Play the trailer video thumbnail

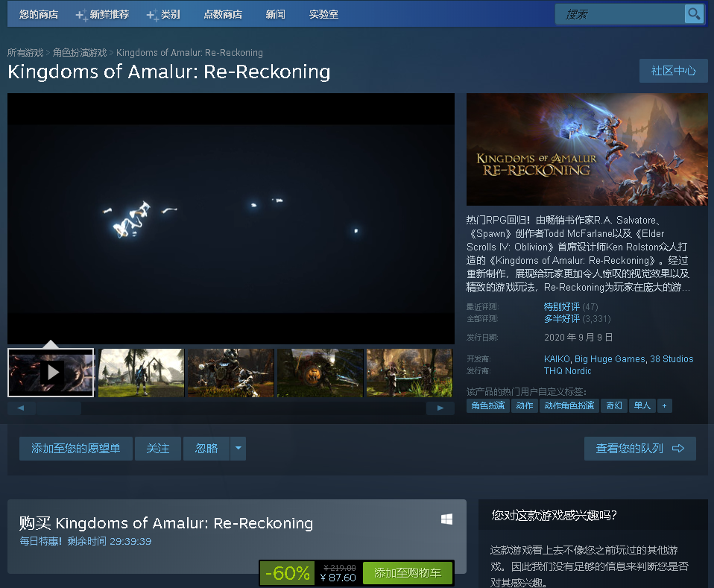[x=51, y=373]
